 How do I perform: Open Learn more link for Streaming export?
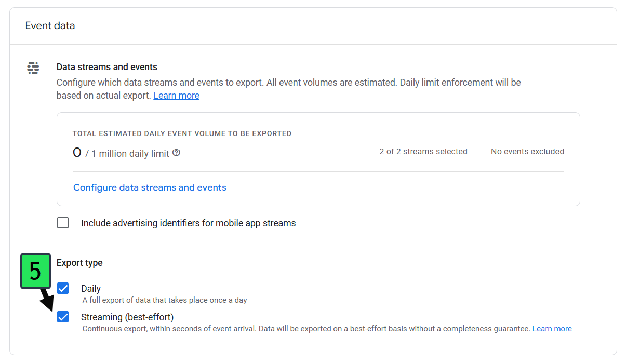(552, 329)
